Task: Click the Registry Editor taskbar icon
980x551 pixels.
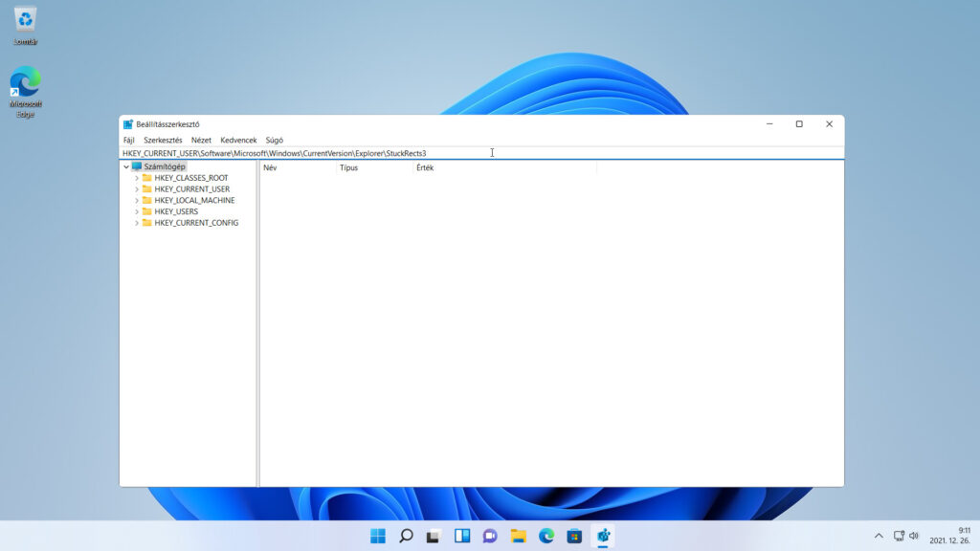Action: point(603,536)
